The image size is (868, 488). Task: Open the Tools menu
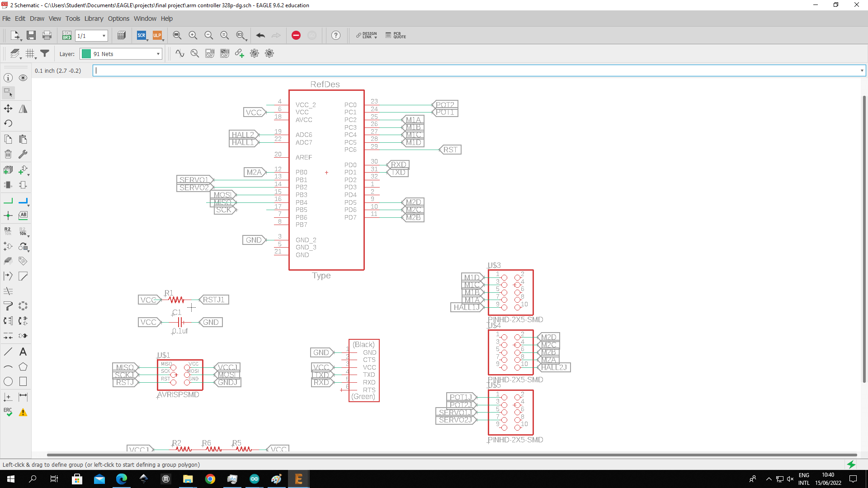coord(73,19)
